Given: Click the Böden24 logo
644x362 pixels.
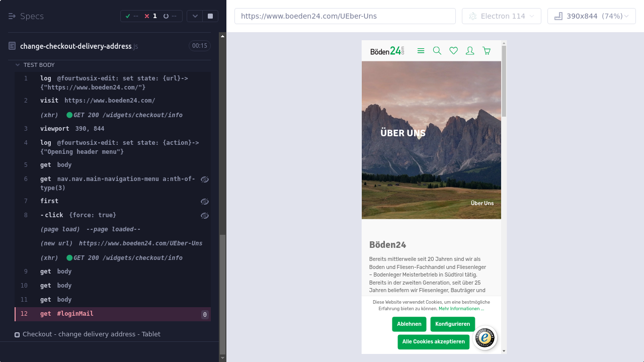Looking at the screenshot, I should point(387,51).
